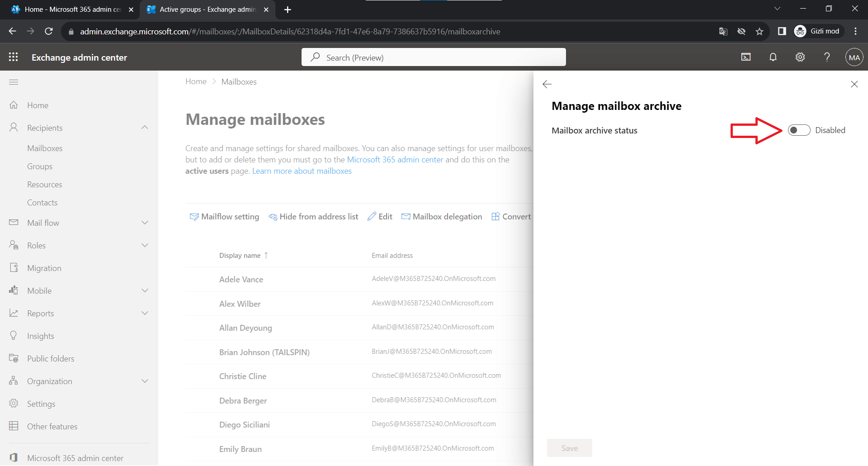Open Groups in the sidebar
This screenshot has width=868, height=466.
(x=40, y=166)
